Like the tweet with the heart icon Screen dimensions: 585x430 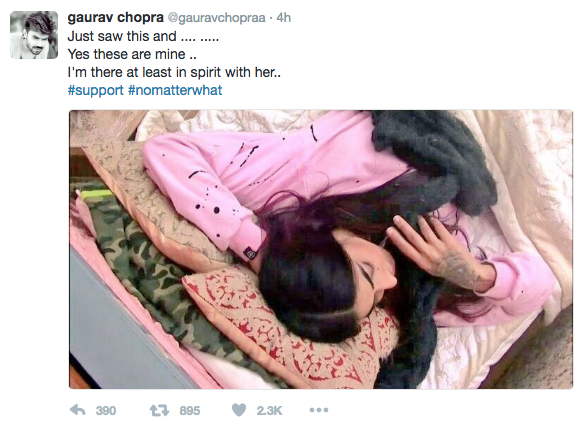(x=239, y=410)
